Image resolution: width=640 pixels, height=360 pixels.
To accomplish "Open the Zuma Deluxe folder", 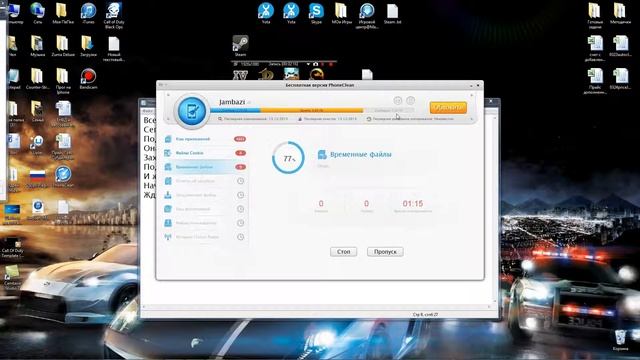I will pyautogui.click(x=63, y=46).
